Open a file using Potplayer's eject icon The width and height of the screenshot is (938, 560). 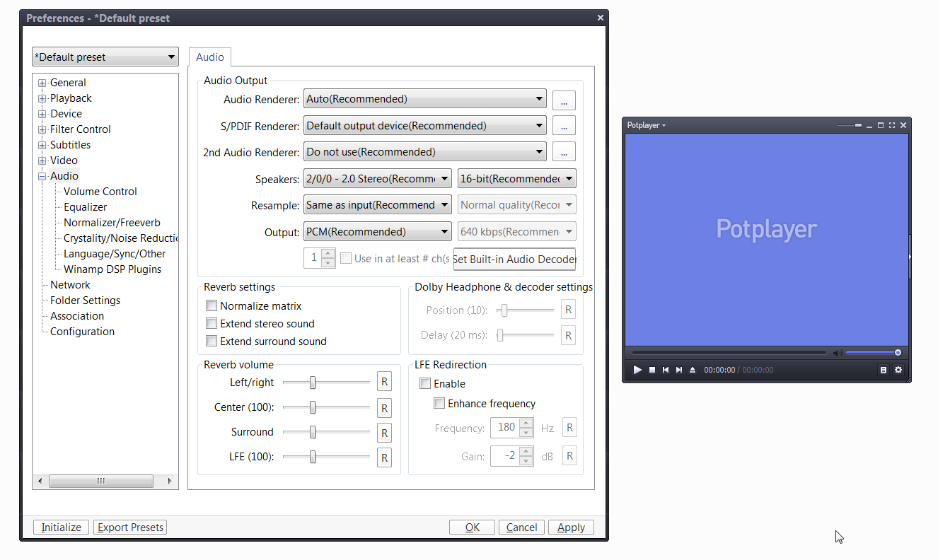pyautogui.click(x=693, y=370)
